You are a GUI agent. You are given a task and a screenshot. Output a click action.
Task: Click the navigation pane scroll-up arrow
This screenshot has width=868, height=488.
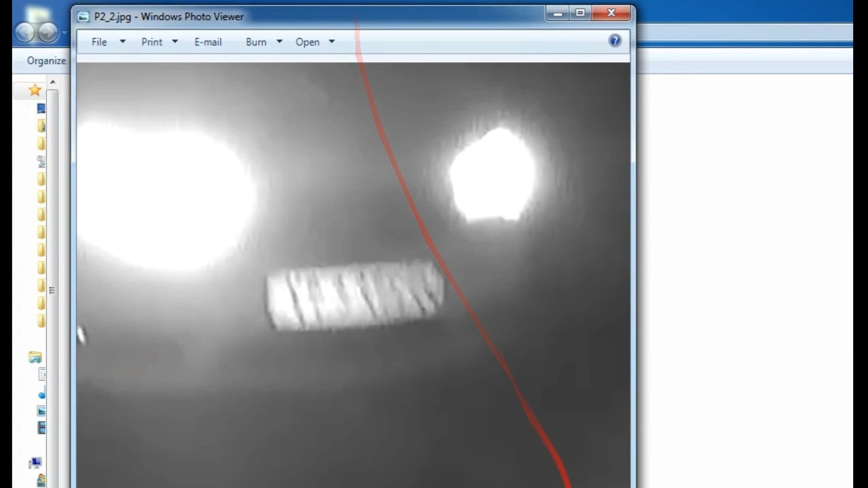(52, 82)
